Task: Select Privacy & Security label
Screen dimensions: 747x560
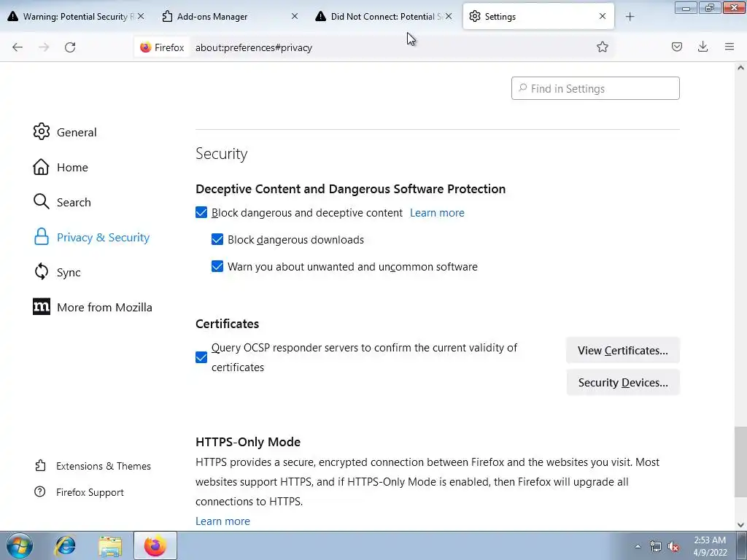Action: click(x=103, y=237)
